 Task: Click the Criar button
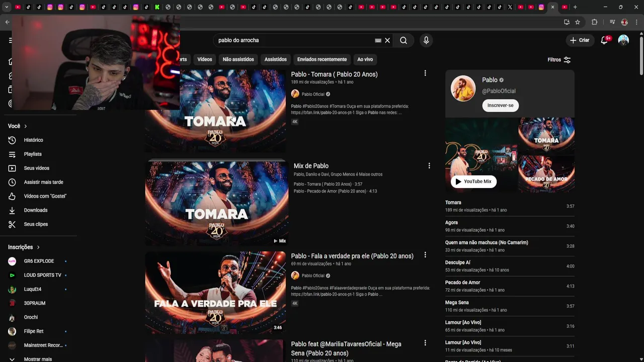(579, 40)
